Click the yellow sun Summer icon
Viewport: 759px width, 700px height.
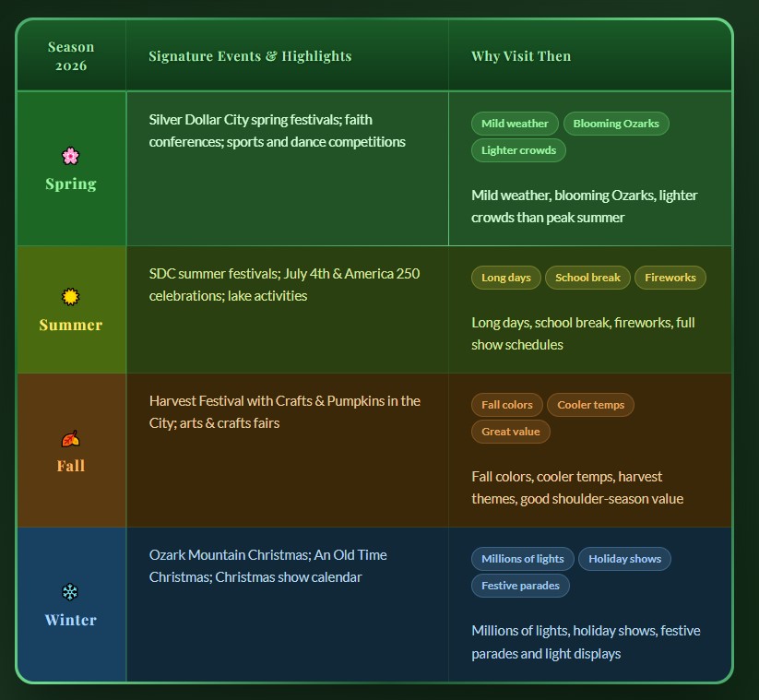pyautogui.click(x=71, y=297)
